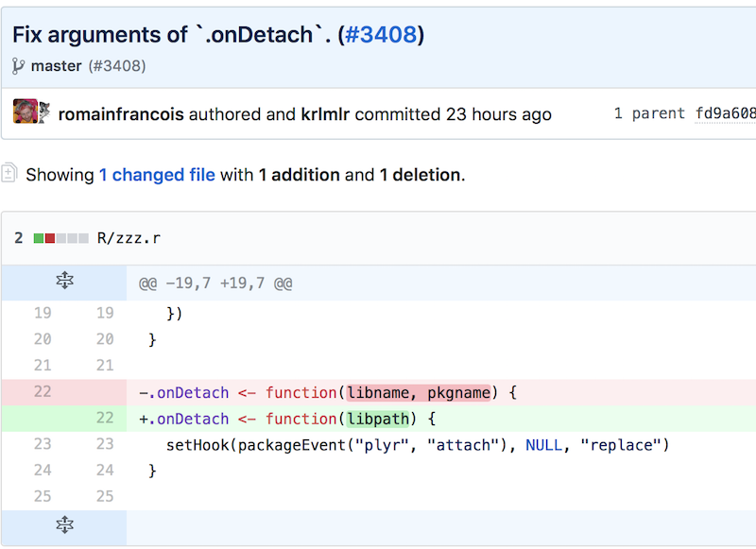Expand hidden lines above the diff hunk
The height and width of the screenshot is (549, 756).
[x=64, y=280]
